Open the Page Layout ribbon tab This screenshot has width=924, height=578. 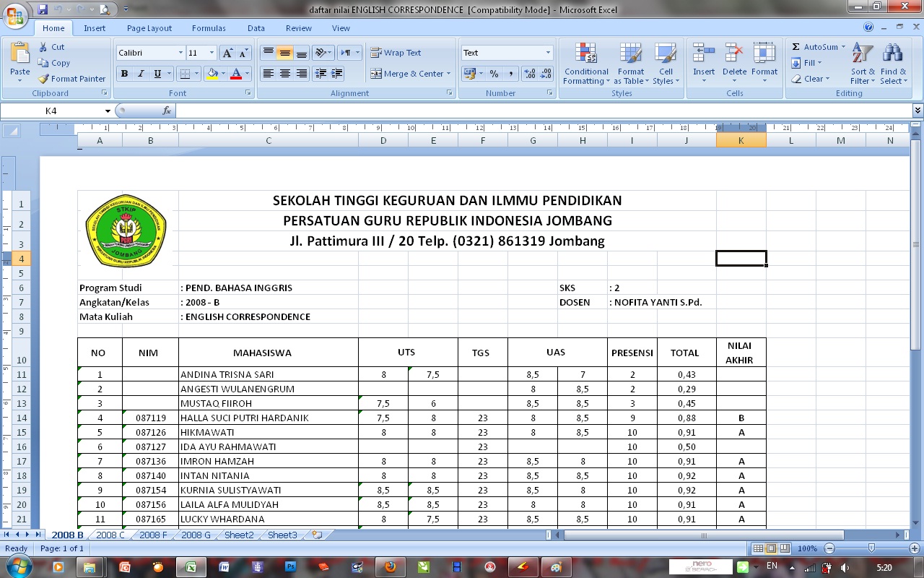click(x=149, y=28)
